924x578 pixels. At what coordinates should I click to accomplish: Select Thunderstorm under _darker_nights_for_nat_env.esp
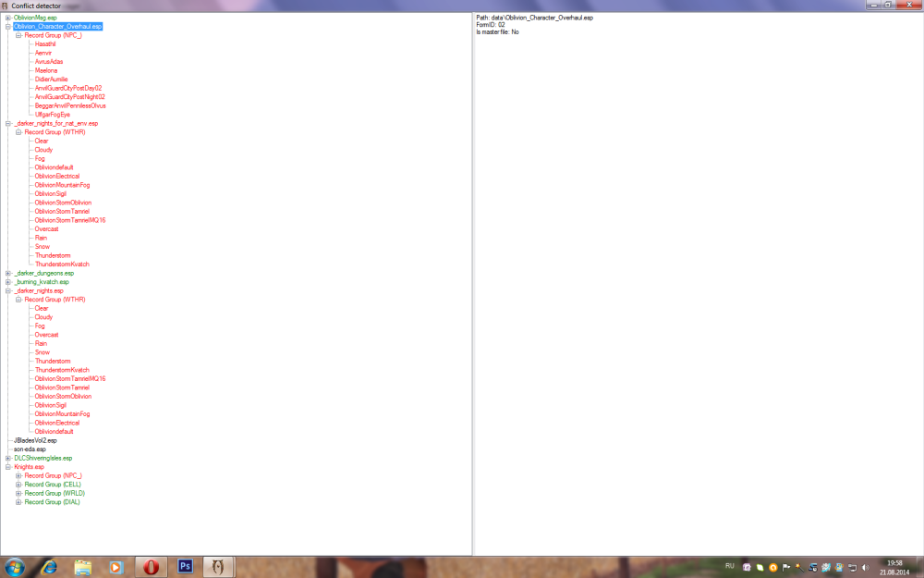53,255
